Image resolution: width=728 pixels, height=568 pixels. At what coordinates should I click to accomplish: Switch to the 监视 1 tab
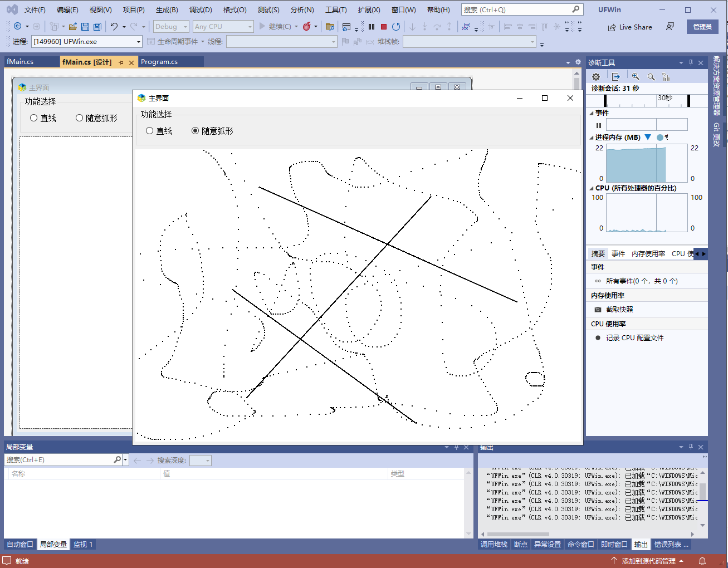(x=83, y=545)
